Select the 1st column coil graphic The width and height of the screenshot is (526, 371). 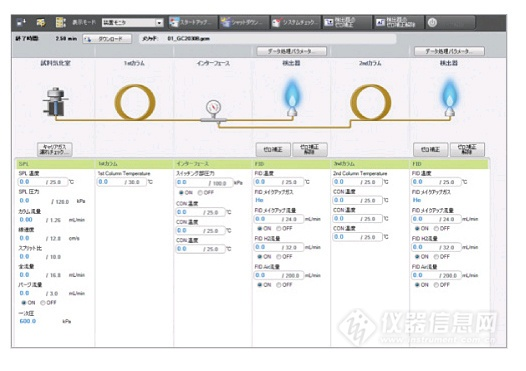coord(135,102)
